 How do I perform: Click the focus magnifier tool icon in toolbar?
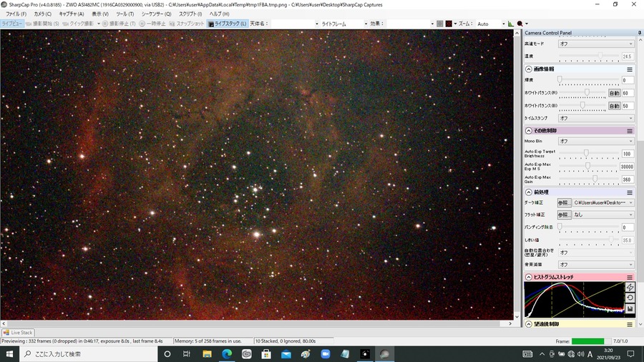(x=520, y=24)
